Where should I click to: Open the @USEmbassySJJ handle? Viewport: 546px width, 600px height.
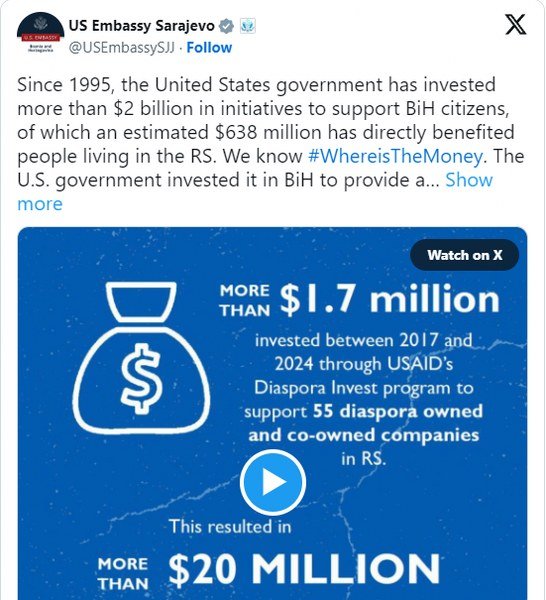pyautogui.click(x=122, y=48)
